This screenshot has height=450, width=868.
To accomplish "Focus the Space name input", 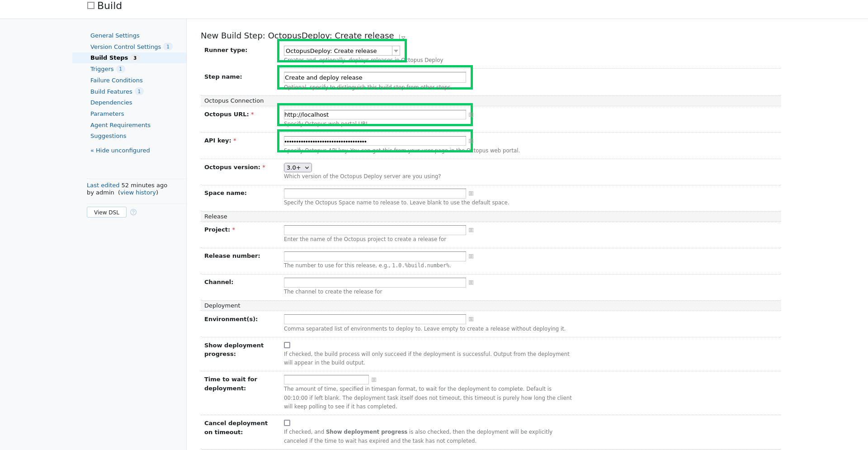I will (375, 194).
